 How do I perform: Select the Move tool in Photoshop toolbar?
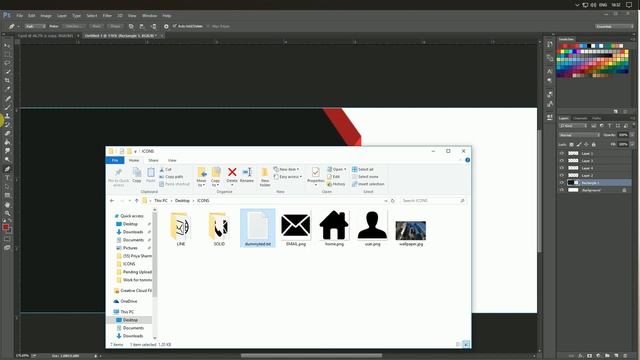coord(7,45)
